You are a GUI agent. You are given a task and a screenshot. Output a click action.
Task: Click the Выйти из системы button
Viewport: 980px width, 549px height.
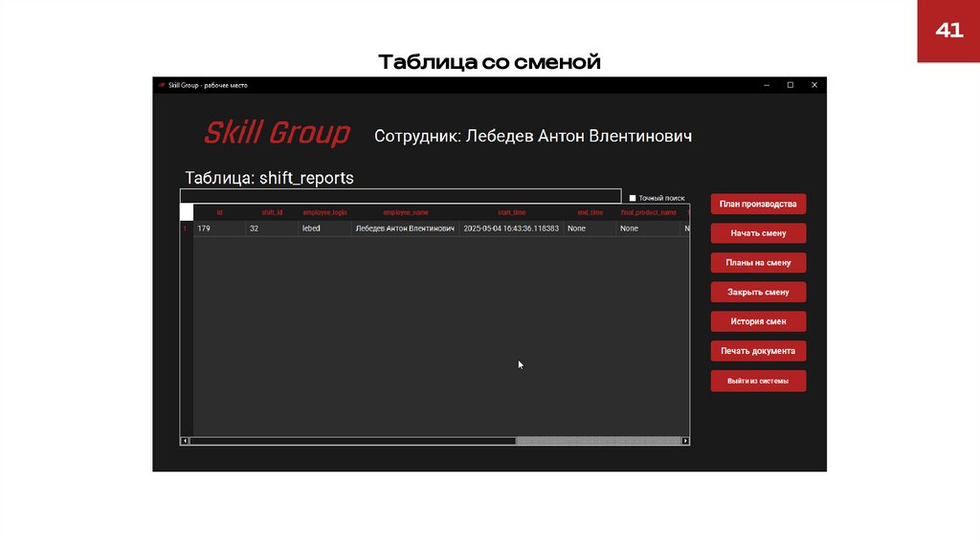(x=758, y=381)
